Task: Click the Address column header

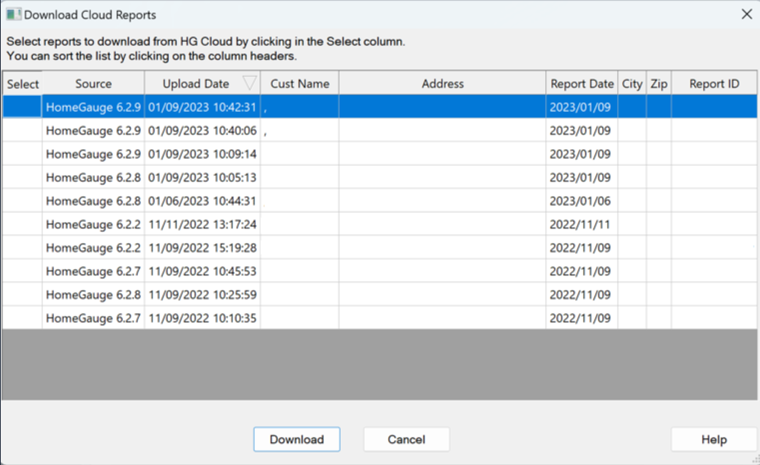Action: [x=442, y=84]
